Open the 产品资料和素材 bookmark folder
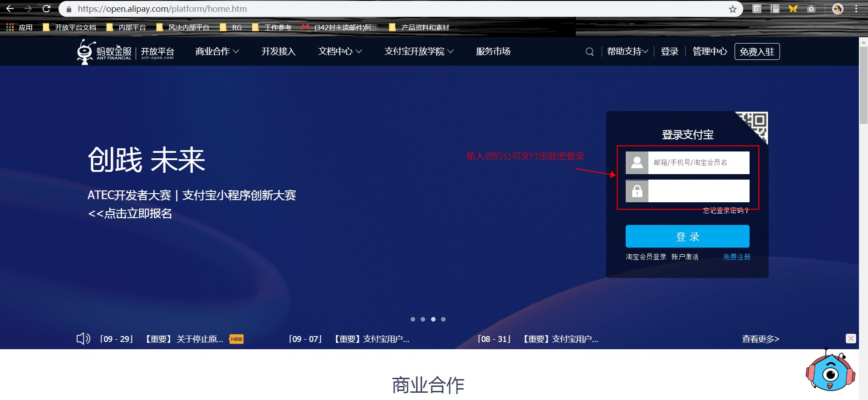This screenshot has width=868, height=400. coord(419,27)
